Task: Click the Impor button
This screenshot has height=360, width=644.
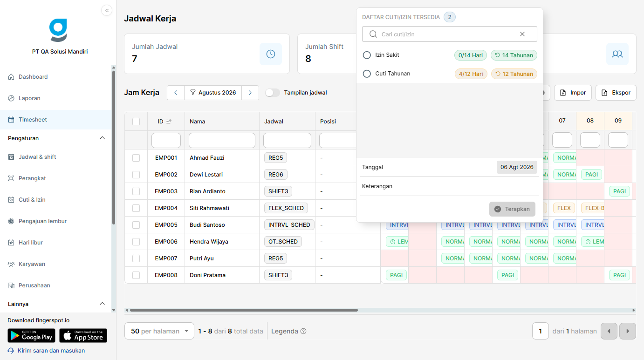Action: (x=573, y=93)
